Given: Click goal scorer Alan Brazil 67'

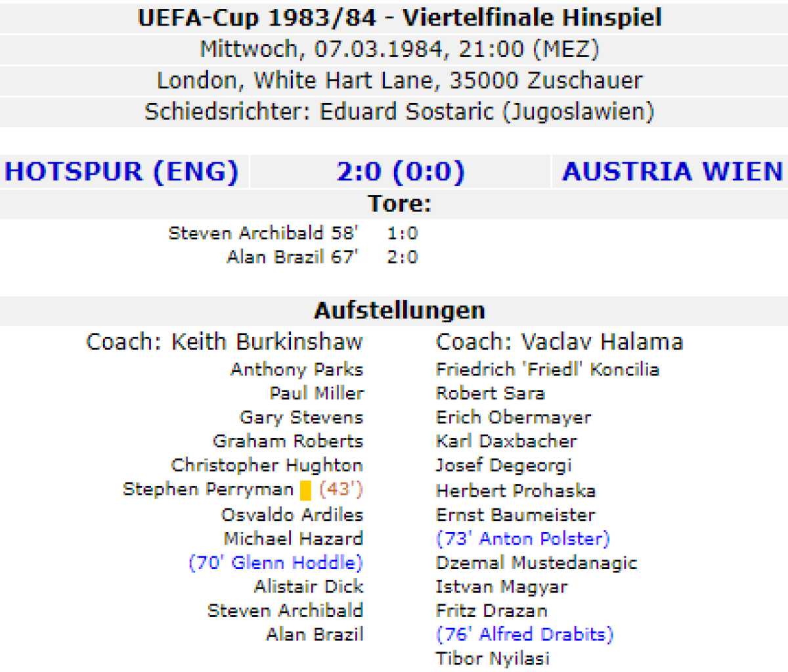Looking at the screenshot, I should pyautogui.click(x=292, y=257).
